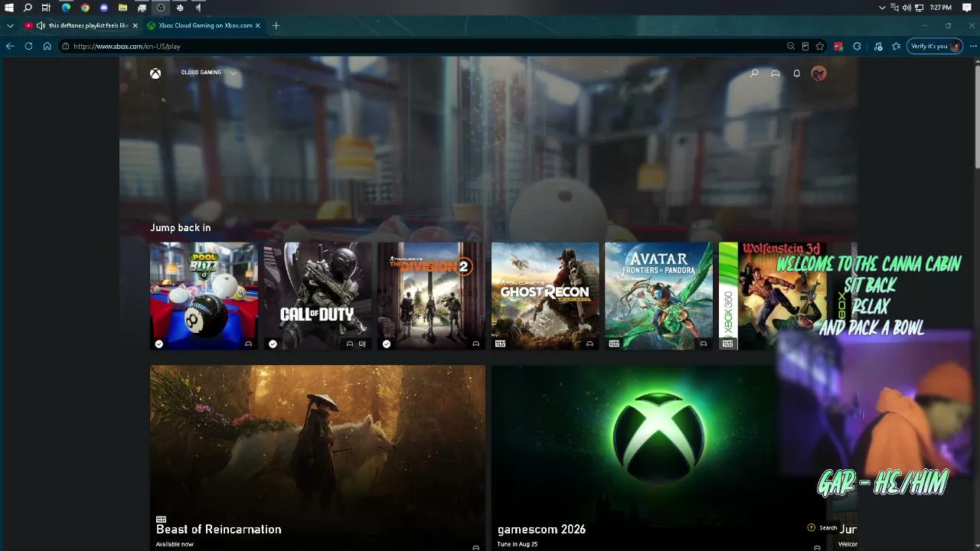Click the red extension icon in browser toolbar
The image size is (980, 551).
(x=838, y=46)
